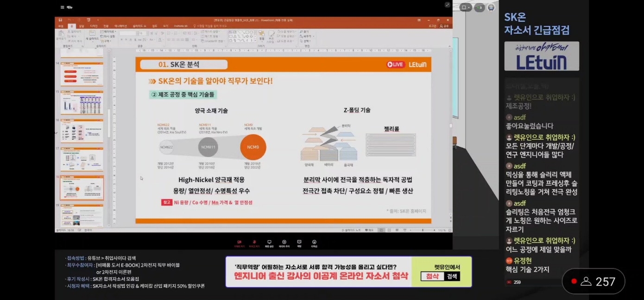Click the viewer count 257 indicator
This screenshot has width=644, height=300.
[593, 281]
